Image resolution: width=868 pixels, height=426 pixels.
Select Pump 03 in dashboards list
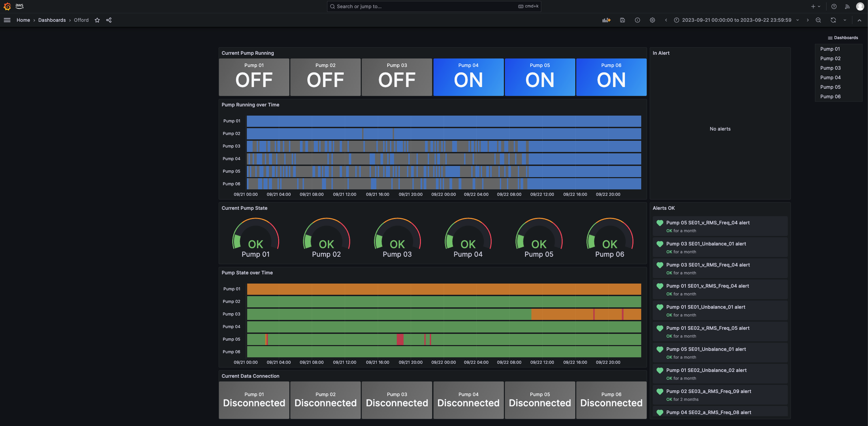pos(830,68)
